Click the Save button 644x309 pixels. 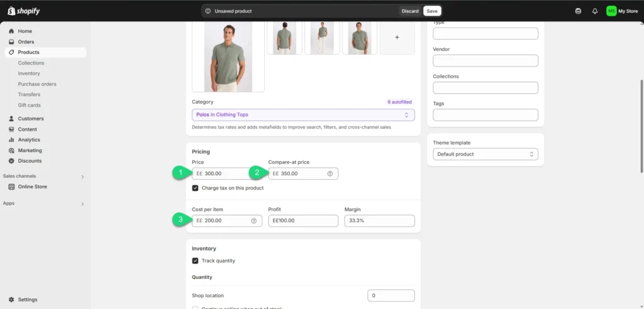[x=432, y=11]
